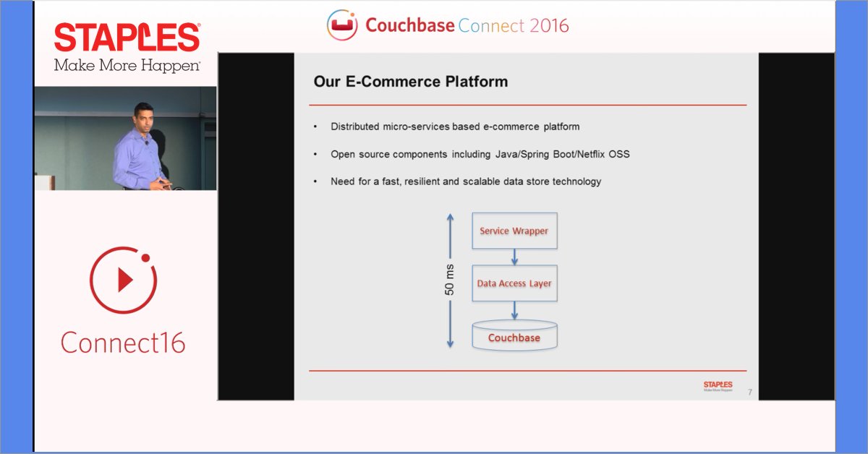Screen dimensions: 868x454
Task: Click "Distributed micro-services based e-commerce platform" bullet
Action: pyautogui.click(x=455, y=127)
